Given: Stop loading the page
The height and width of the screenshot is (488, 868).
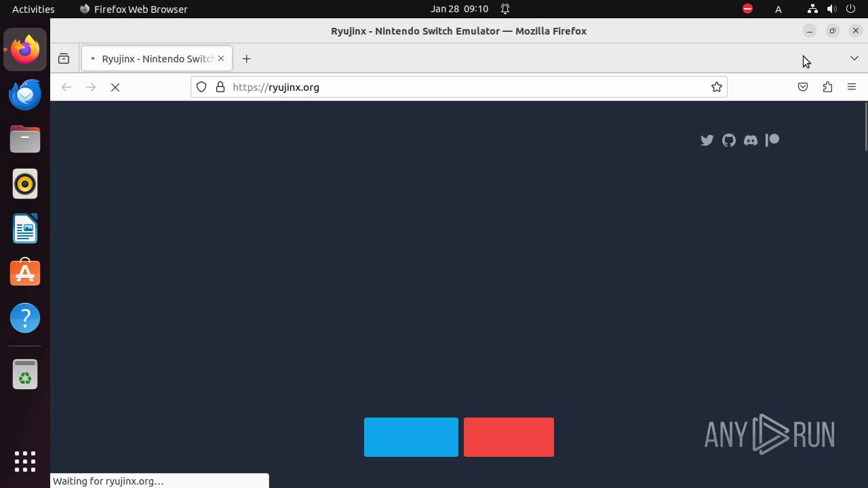Looking at the screenshot, I should [x=115, y=87].
